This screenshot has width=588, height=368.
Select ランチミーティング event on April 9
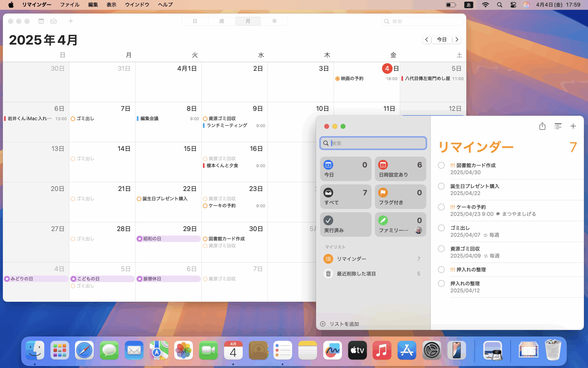(234, 126)
